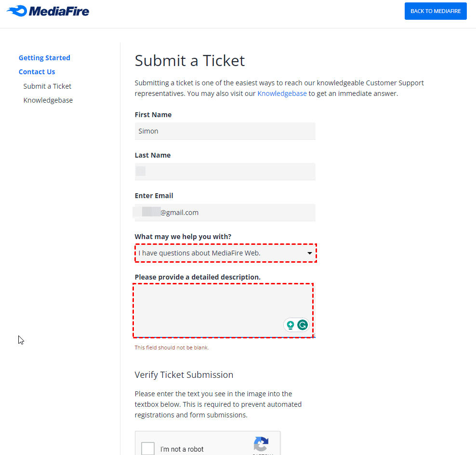Click the Grammarly lightbulb suggestion icon

[291, 325]
